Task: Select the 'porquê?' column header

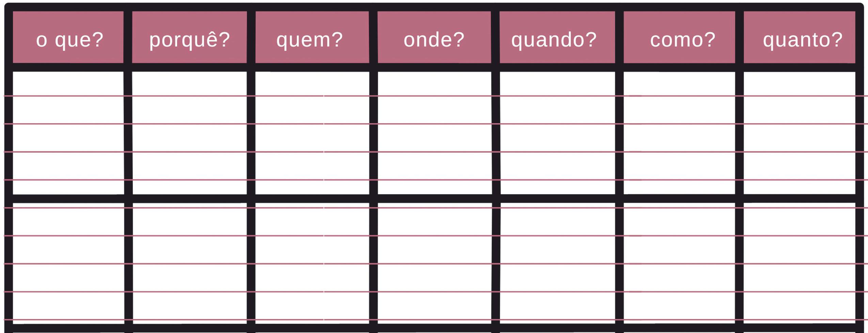Action: 189,37
